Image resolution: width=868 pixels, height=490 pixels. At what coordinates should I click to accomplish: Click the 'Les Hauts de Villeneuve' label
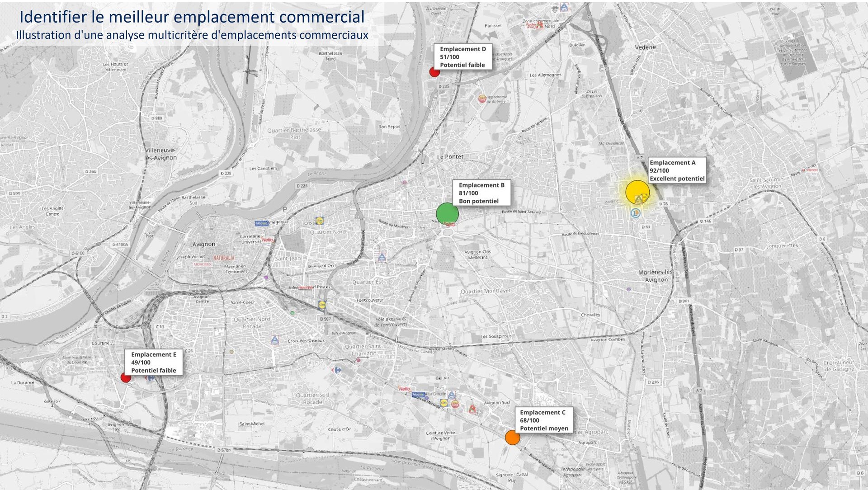tap(116, 67)
